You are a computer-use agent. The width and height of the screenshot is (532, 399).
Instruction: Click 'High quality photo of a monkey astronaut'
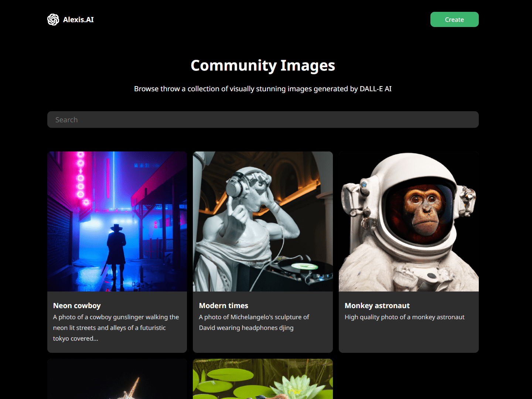(x=405, y=317)
